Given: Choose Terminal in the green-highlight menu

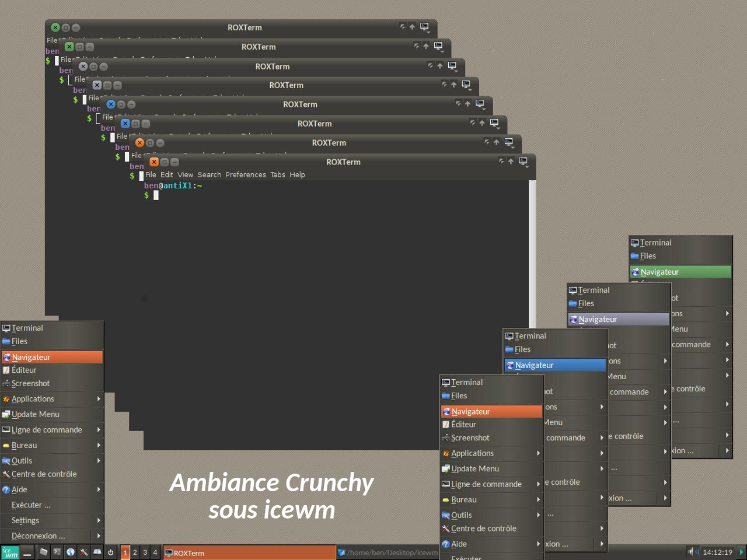Looking at the screenshot, I should 680,243.
